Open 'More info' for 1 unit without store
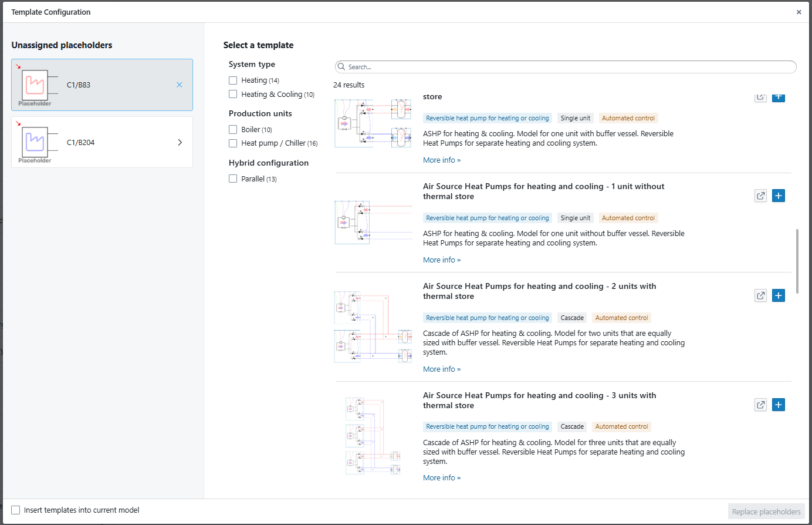 tap(441, 260)
